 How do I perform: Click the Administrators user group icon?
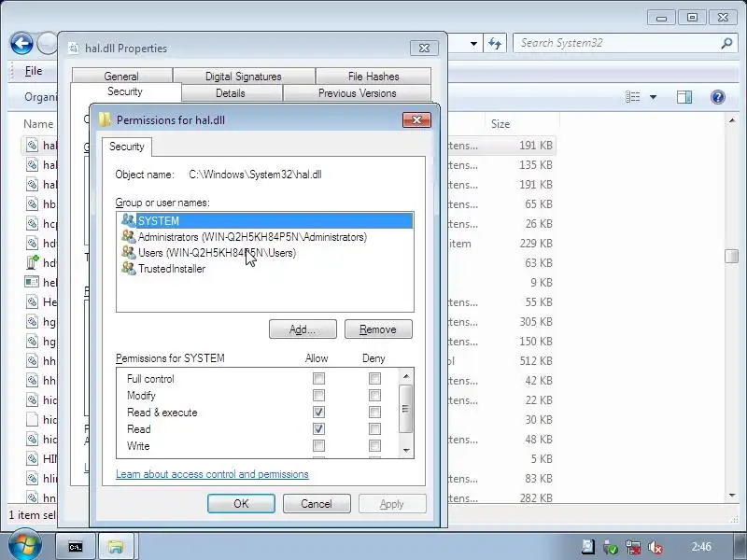[x=128, y=236]
